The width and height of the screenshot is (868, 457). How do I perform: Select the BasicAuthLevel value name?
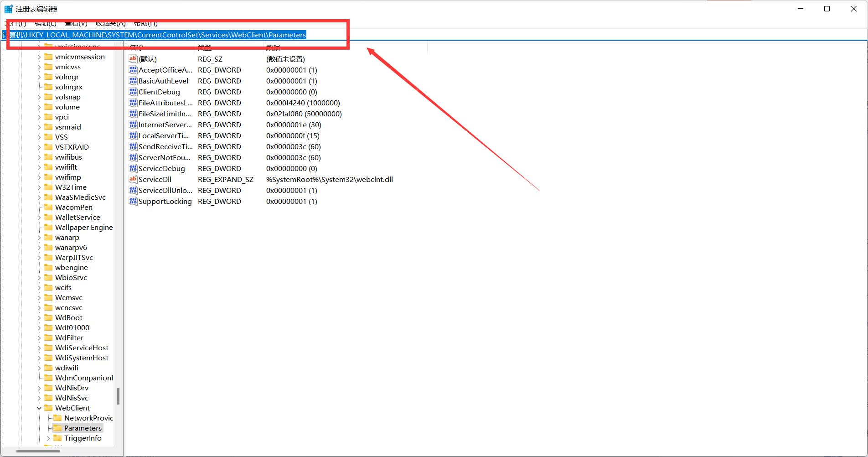tap(163, 81)
